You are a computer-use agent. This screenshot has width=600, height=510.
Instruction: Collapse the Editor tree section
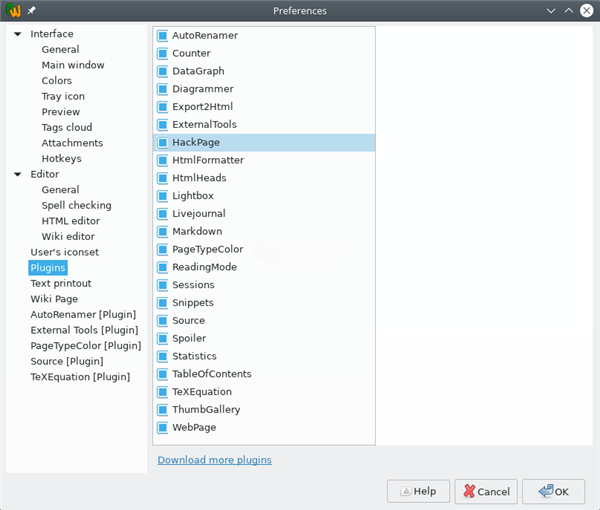point(17,175)
